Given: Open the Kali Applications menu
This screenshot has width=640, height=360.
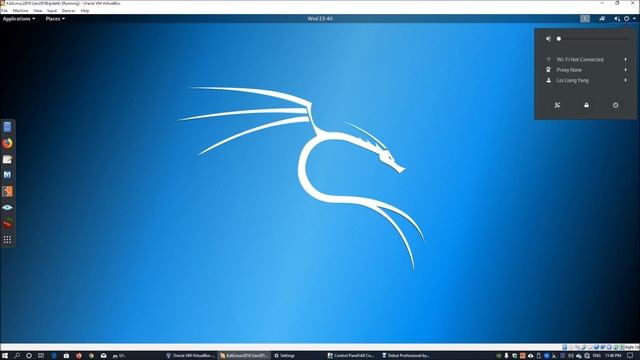Looking at the screenshot, I should pyautogui.click(x=19, y=19).
